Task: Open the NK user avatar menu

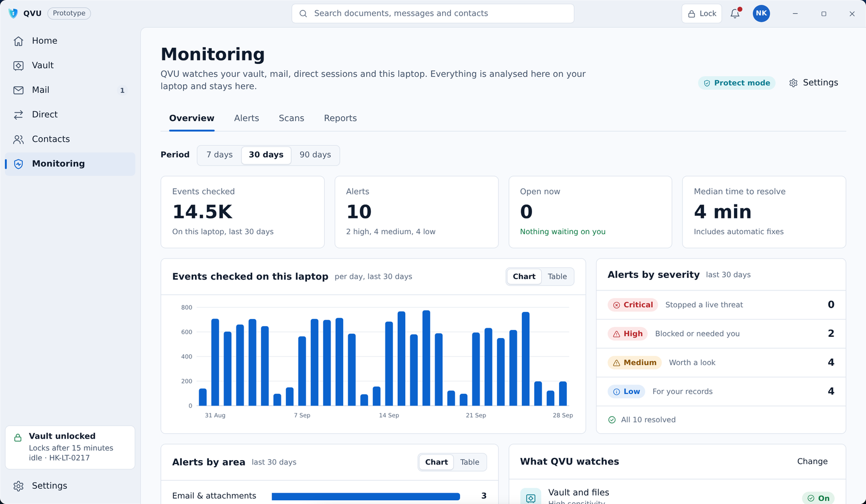Action: click(x=762, y=14)
